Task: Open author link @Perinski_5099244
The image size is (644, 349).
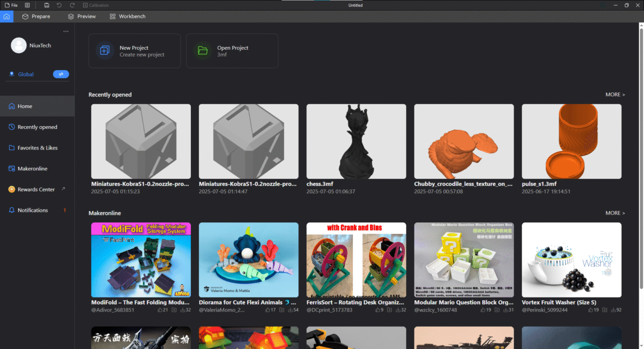Action: [545, 310]
